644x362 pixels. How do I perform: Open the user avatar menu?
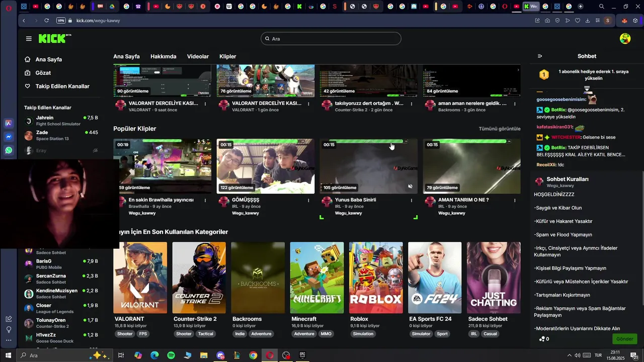tap(625, 39)
